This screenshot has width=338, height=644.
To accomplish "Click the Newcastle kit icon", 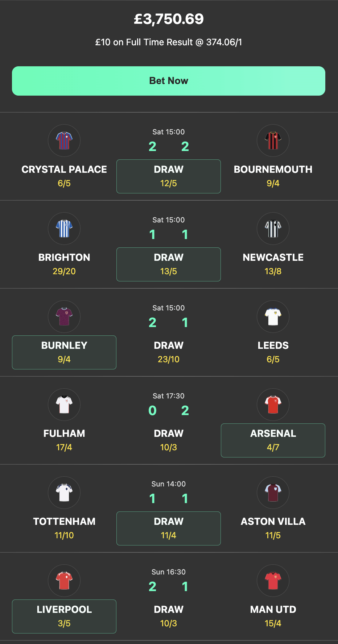I will click(x=273, y=229).
